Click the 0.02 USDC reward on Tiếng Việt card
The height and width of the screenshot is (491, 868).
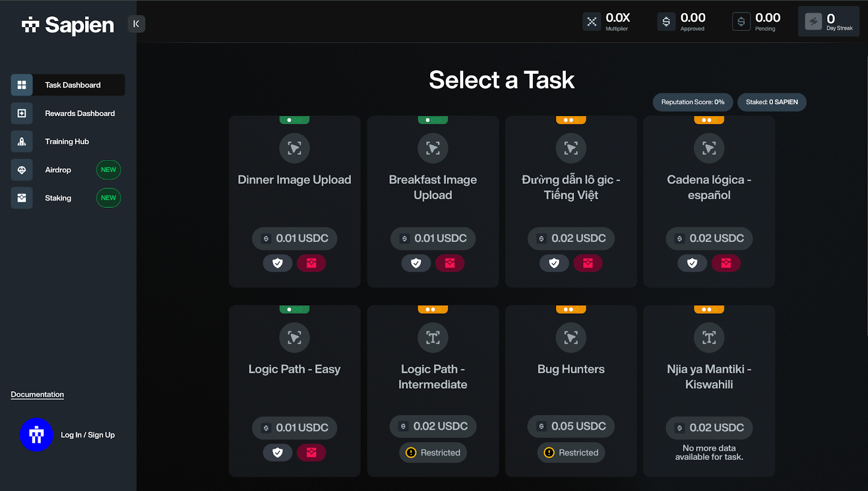571,238
